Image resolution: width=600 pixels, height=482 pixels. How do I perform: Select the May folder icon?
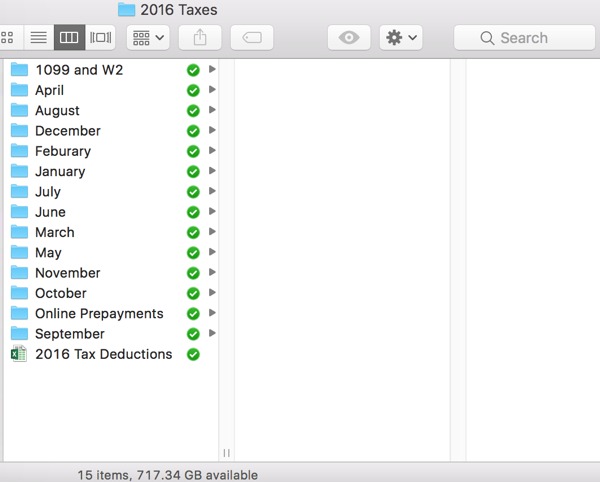coord(19,252)
